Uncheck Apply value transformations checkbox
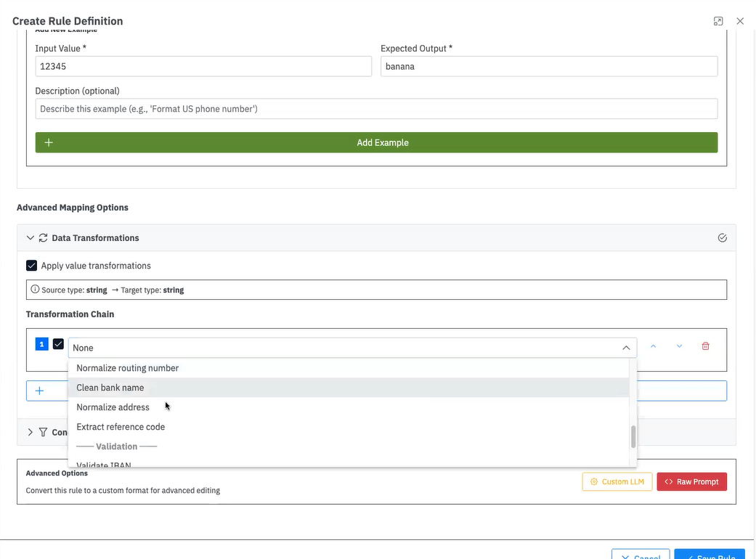Image resolution: width=756 pixels, height=559 pixels. pyautogui.click(x=31, y=266)
